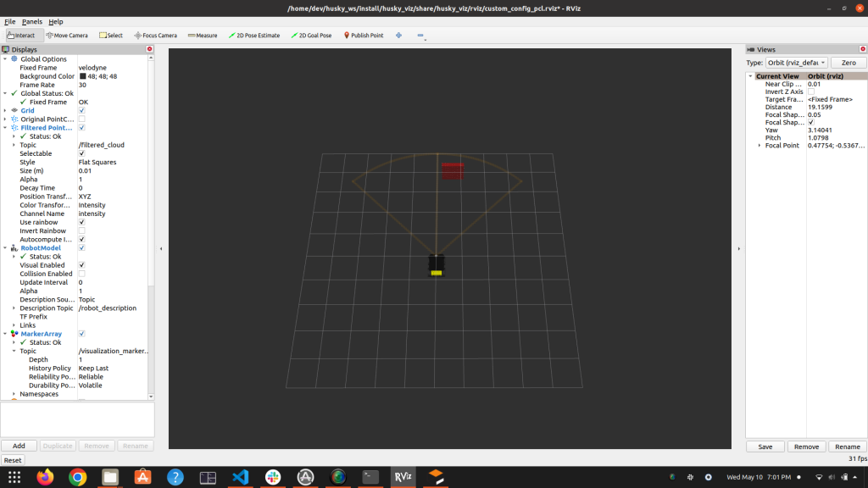Select the Publish Point tool
This screenshot has height=488, width=868.
point(364,36)
